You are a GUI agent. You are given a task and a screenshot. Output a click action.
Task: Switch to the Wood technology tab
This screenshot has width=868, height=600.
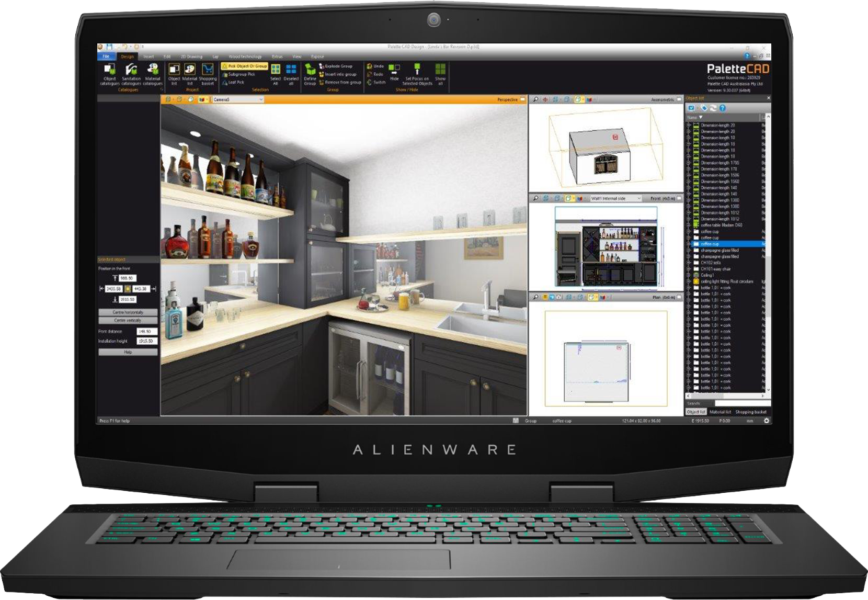pos(245,56)
